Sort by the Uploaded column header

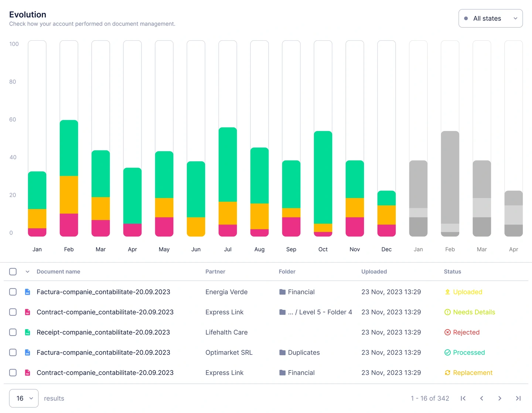click(374, 272)
